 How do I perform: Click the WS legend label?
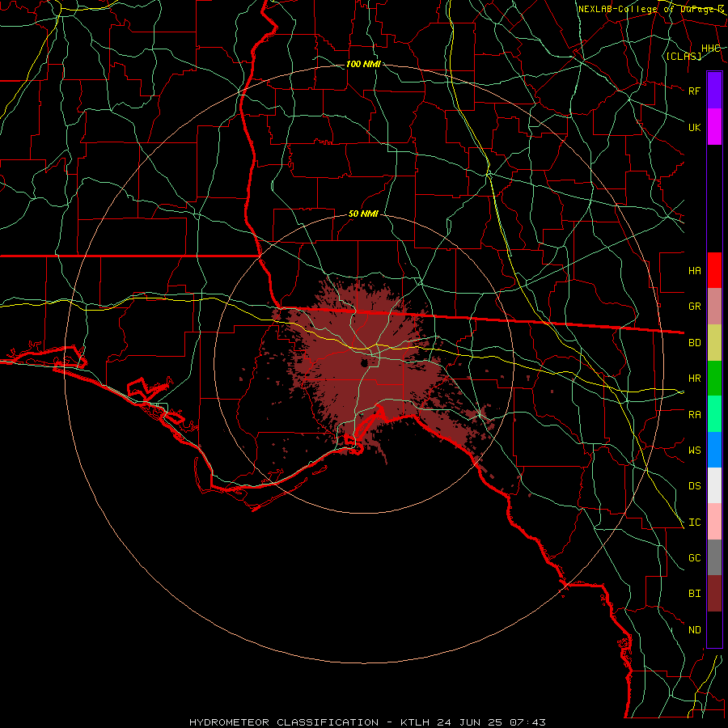694,451
